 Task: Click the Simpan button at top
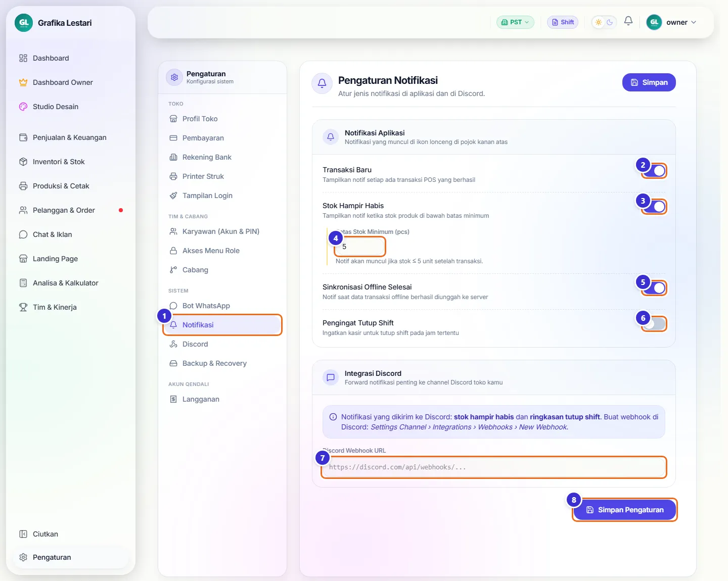(649, 82)
